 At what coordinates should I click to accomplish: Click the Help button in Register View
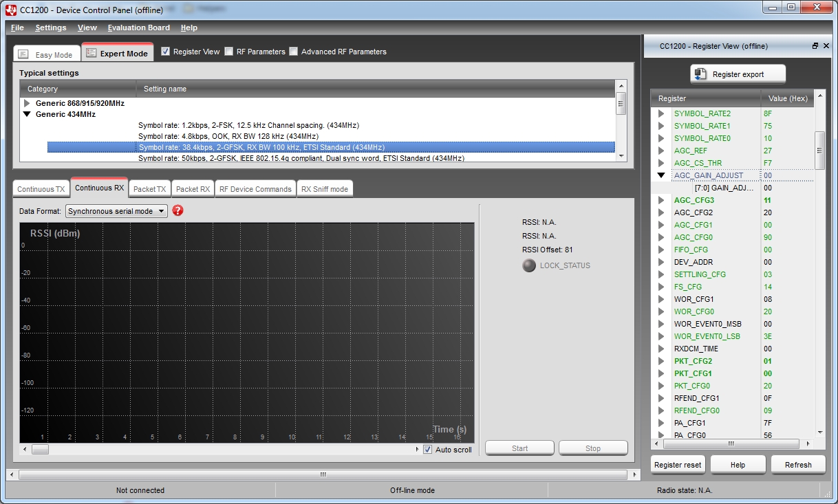(x=738, y=464)
